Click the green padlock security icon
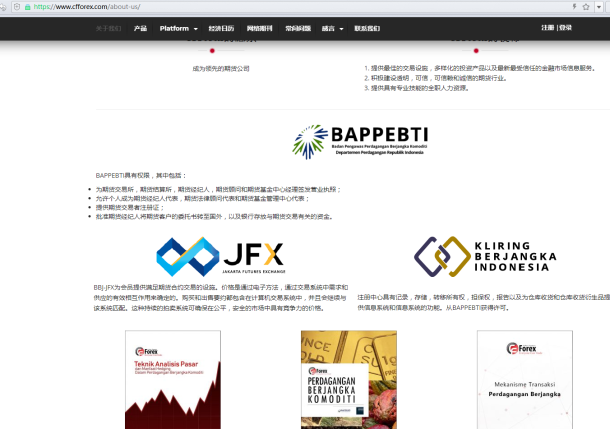The width and height of the screenshot is (610, 429). pos(28,7)
